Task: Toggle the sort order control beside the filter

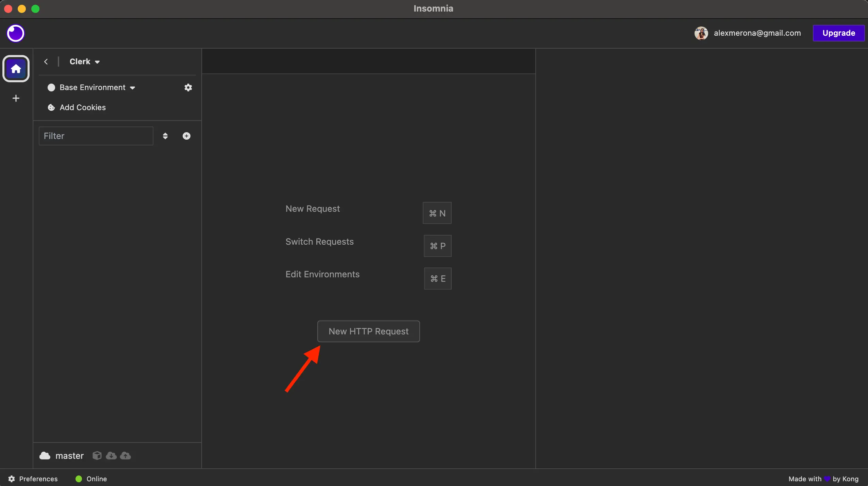Action: (165, 136)
